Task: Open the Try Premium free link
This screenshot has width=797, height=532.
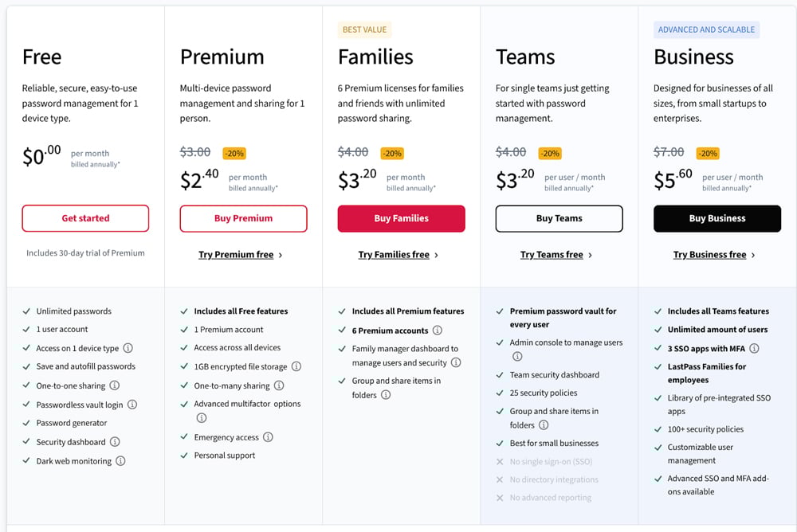Action: coord(240,255)
